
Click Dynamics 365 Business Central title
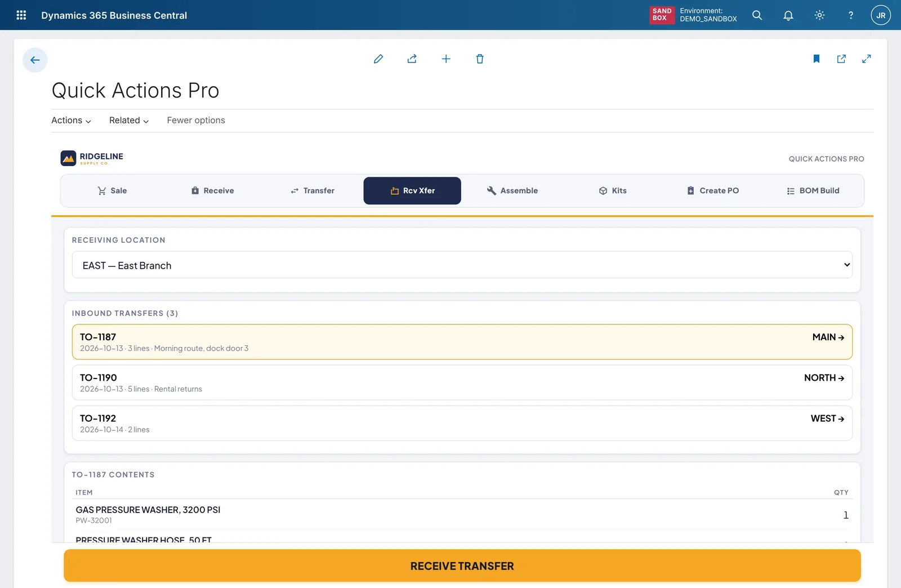(x=114, y=15)
